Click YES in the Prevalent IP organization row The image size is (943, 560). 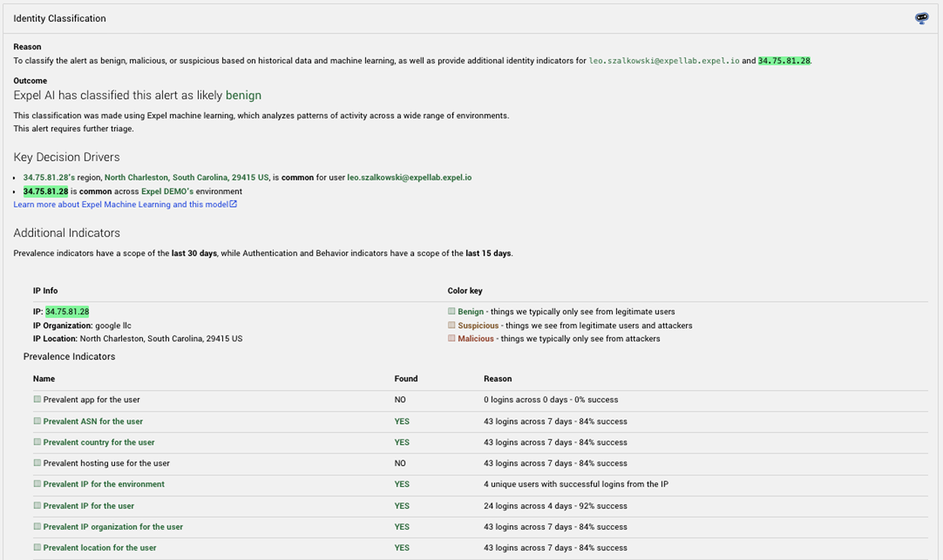pyautogui.click(x=402, y=527)
